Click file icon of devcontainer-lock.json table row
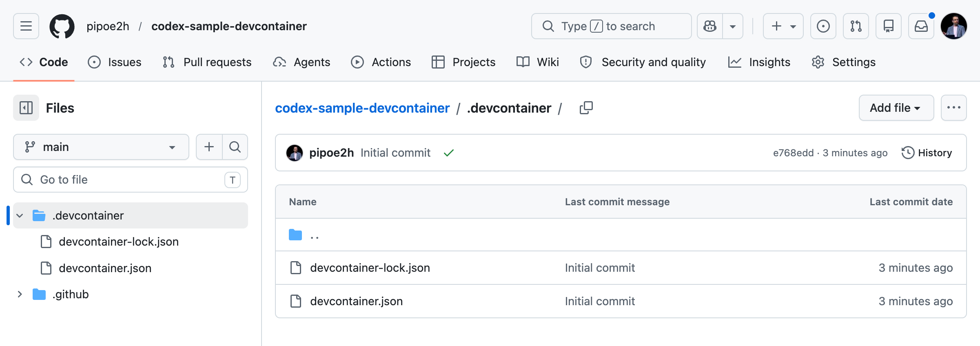980x346 pixels. (295, 268)
